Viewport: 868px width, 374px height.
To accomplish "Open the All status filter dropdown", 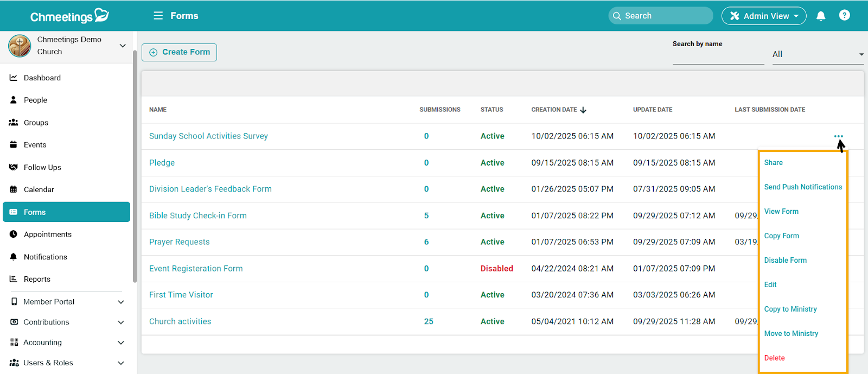I will [818, 54].
